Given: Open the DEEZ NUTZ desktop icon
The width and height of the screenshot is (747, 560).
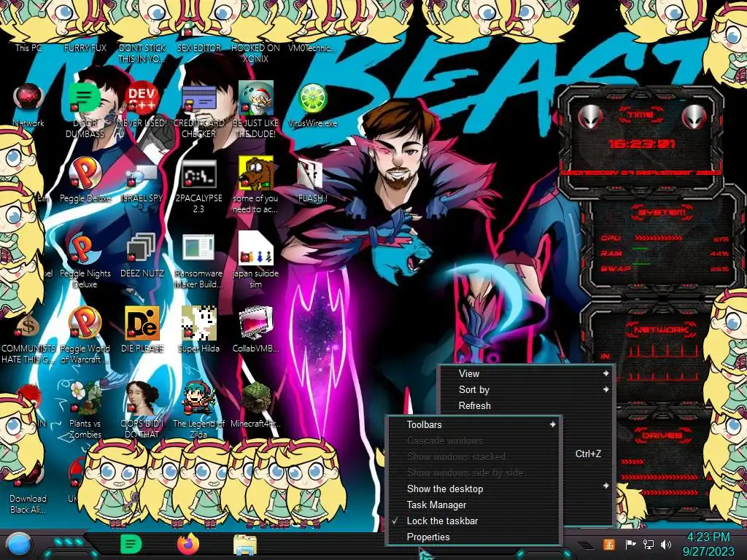Looking at the screenshot, I should [142, 249].
